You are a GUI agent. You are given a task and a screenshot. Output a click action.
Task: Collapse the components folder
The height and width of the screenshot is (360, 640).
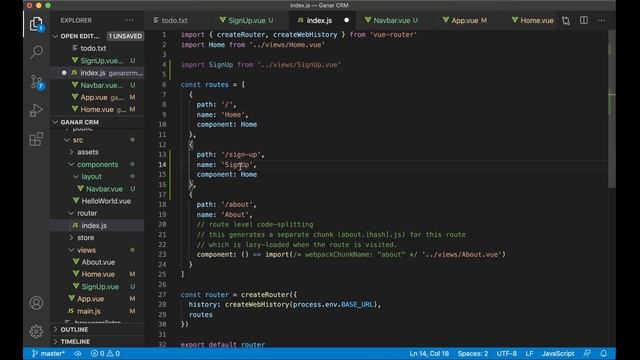71,164
